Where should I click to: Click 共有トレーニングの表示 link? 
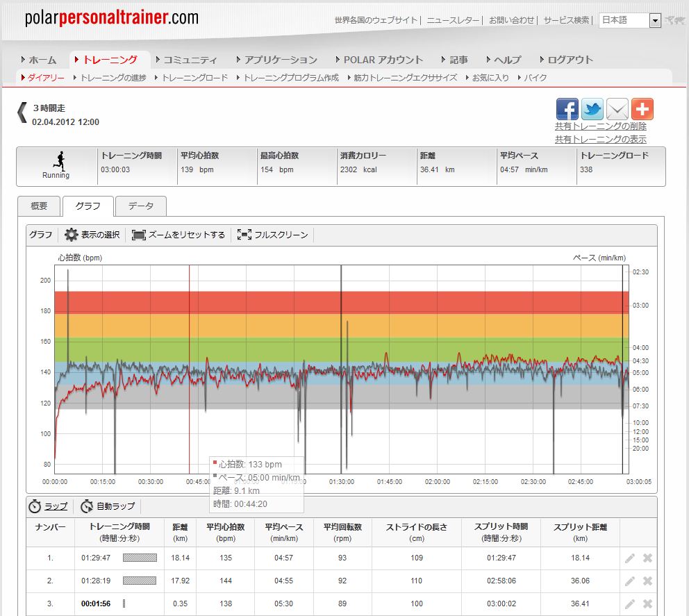(x=600, y=140)
